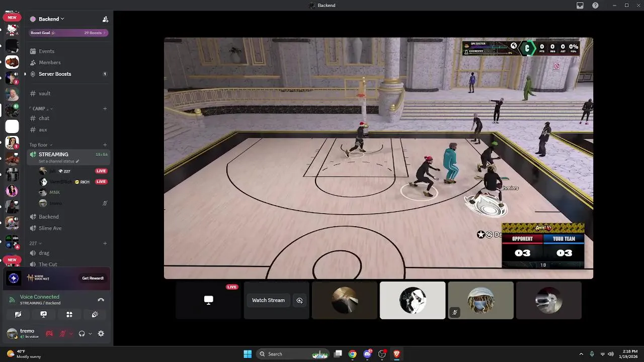
Task: Open microphone input options arrow
Action: (71, 333)
